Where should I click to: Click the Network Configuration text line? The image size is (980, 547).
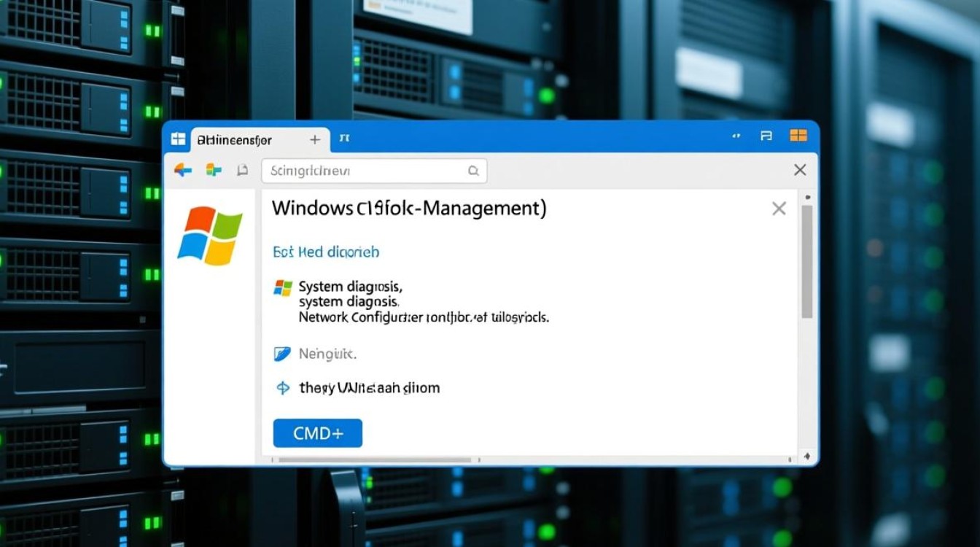(423, 318)
